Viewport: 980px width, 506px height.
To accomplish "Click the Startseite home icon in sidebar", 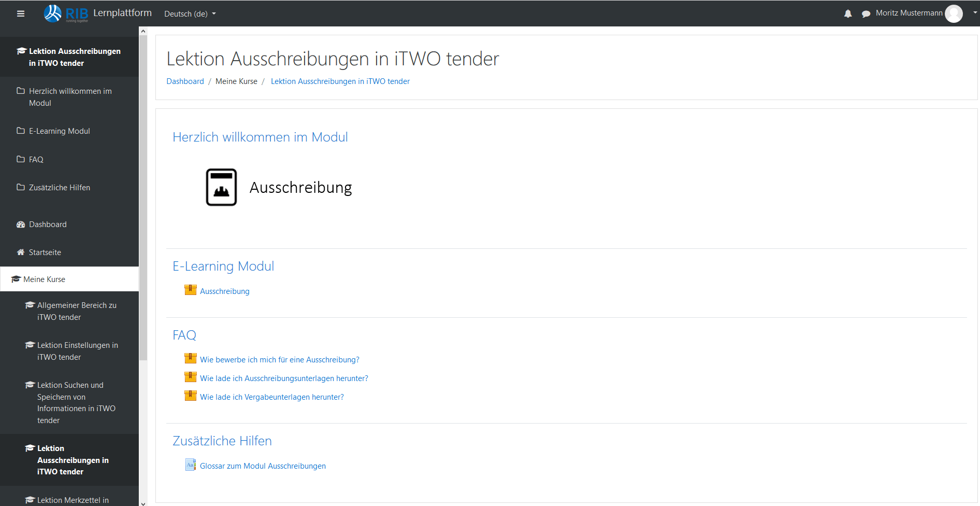I will 21,252.
